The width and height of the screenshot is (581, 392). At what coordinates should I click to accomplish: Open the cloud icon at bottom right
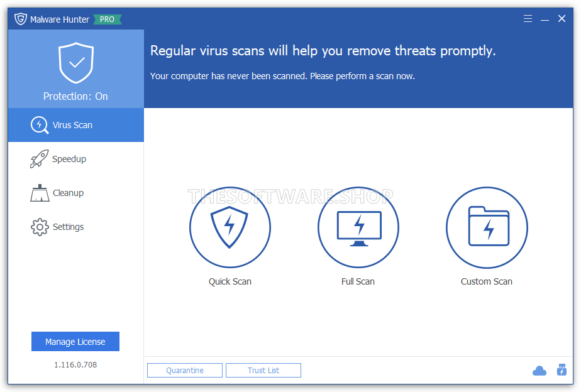[539, 371]
